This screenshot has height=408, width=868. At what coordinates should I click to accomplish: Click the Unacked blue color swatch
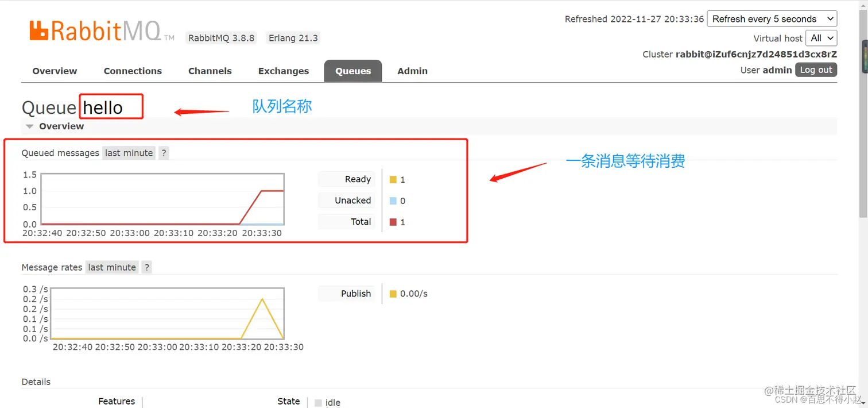point(393,201)
